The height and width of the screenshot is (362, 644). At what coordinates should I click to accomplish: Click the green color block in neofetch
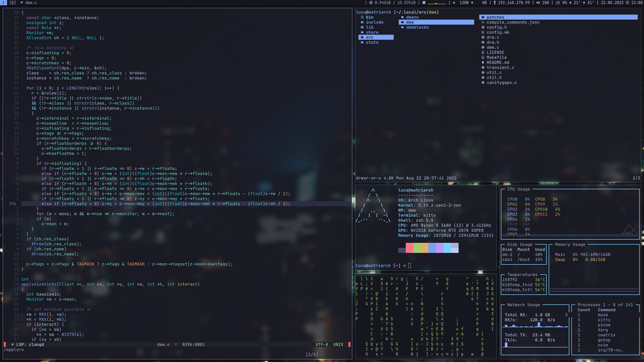click(x=417, y=248)
